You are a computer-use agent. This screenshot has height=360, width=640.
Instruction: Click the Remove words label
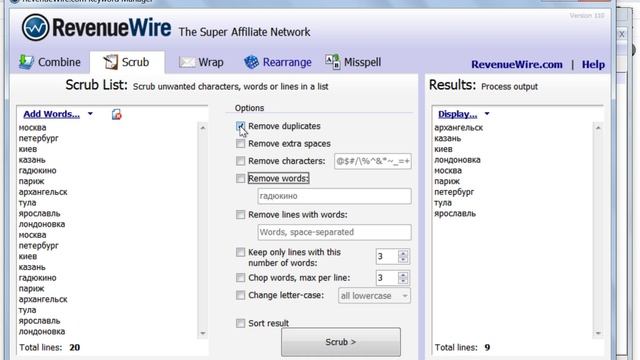[x=278, y=178]
